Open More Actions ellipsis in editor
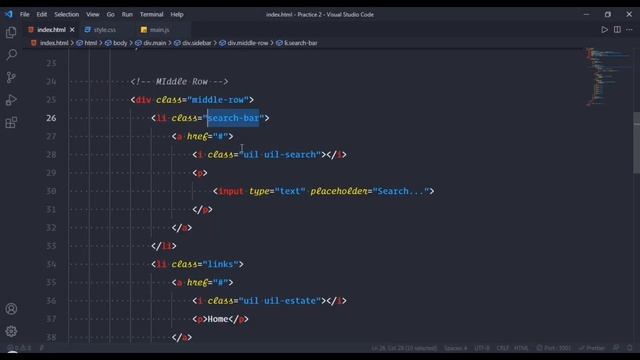The height and width of the screenshot is (360, 640). point(629,30)
